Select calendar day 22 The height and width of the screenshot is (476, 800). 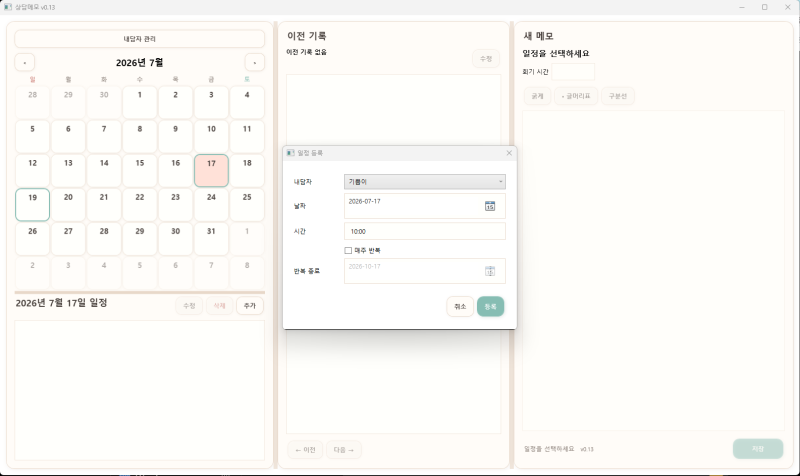pos(140,205)
